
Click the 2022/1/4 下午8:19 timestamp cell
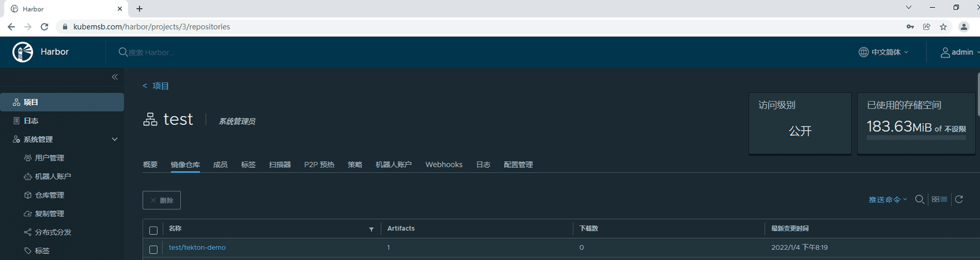click(x=799, y=248)
